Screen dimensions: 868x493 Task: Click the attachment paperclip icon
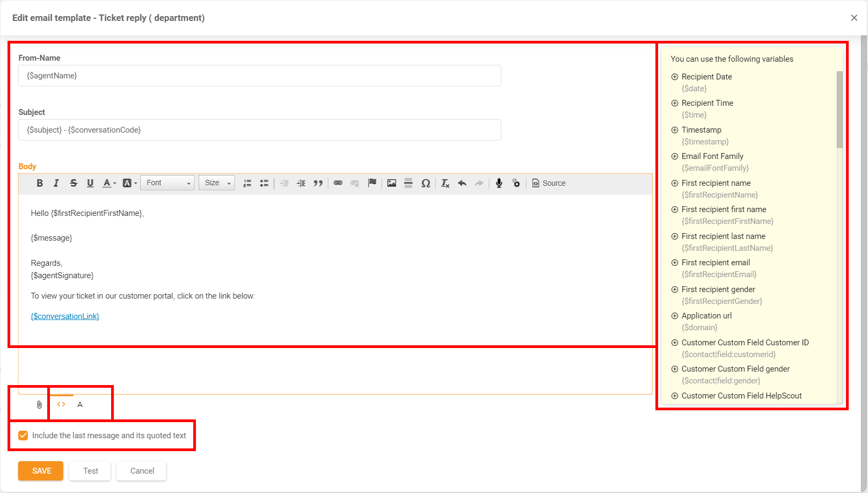pyautogui.click(x=39, y=404)
